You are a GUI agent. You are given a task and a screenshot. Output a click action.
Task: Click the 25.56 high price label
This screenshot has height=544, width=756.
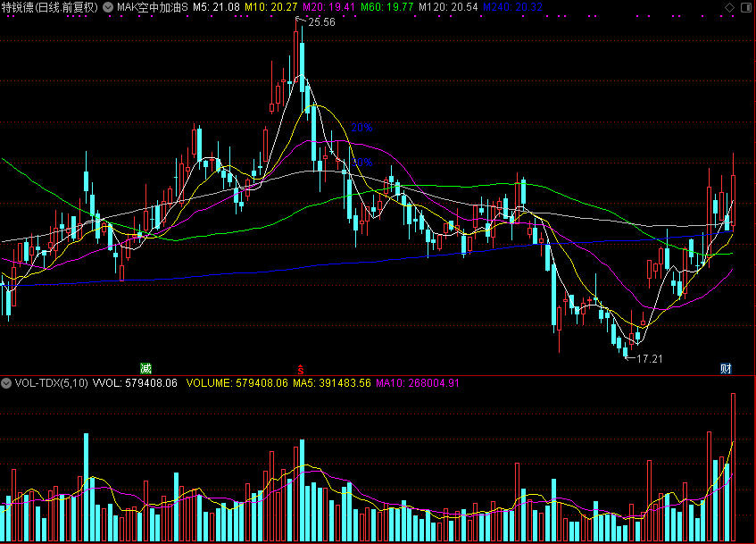(321, 22)
